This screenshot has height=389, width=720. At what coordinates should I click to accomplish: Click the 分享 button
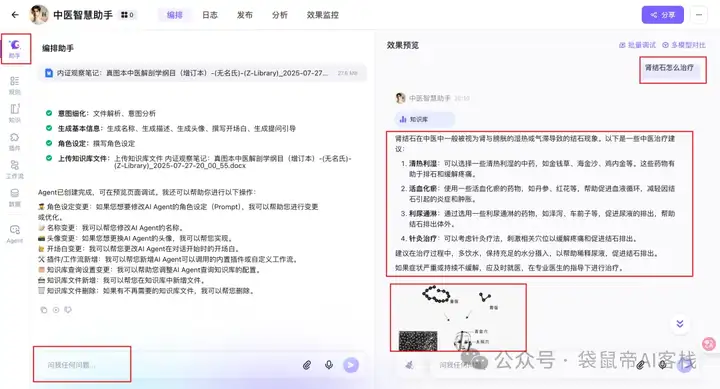(663, 15)
